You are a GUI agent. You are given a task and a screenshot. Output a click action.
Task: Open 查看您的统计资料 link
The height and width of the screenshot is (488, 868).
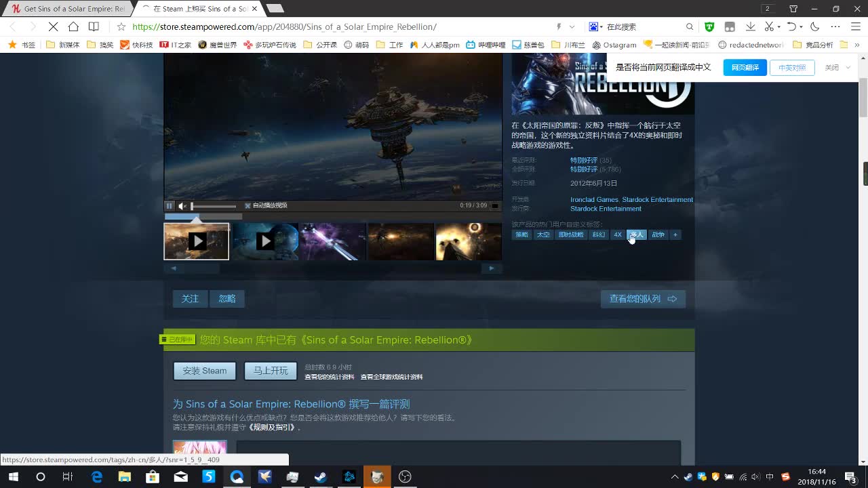(329, 377)
